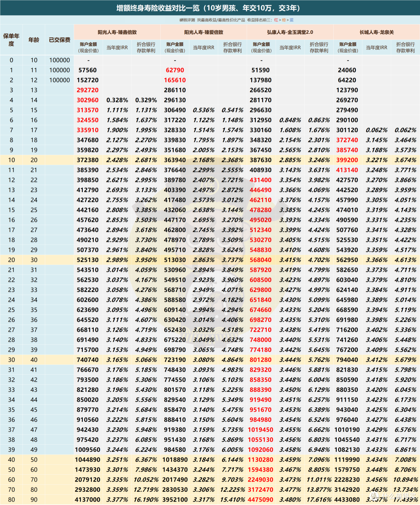420x505 pixels.
Task: Select the value 525130 in year 20 row
Action: 87,260
